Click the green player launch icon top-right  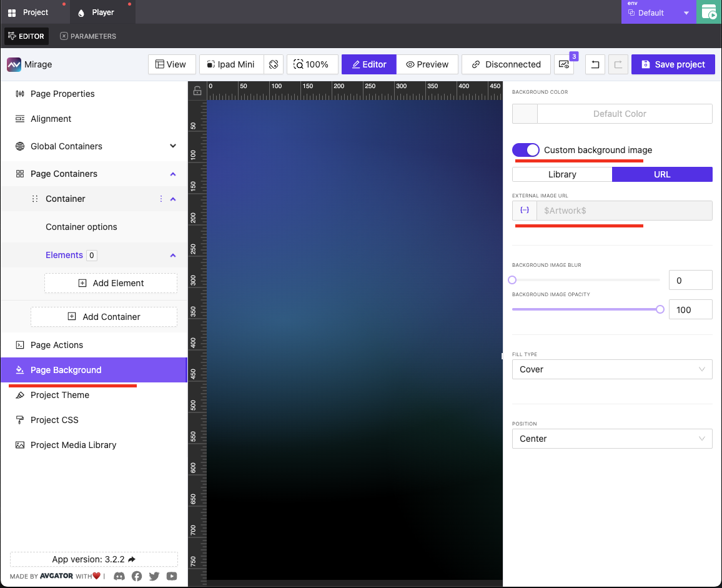tap(709, 12)
